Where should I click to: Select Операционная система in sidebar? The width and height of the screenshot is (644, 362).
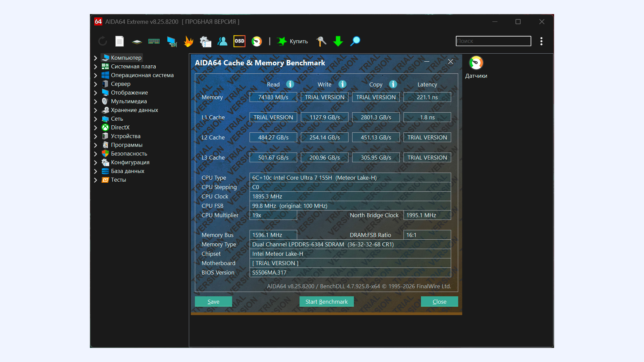click(x=142, y=75)
